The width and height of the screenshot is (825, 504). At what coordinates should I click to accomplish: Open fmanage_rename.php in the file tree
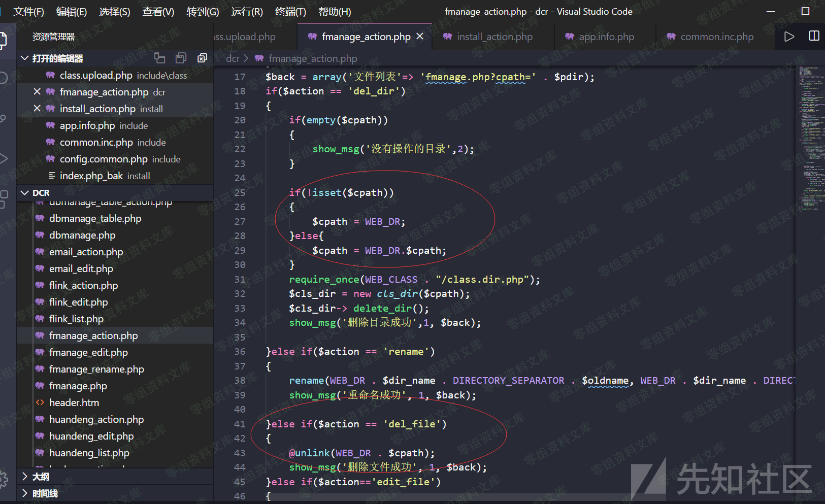click(96, 369)
